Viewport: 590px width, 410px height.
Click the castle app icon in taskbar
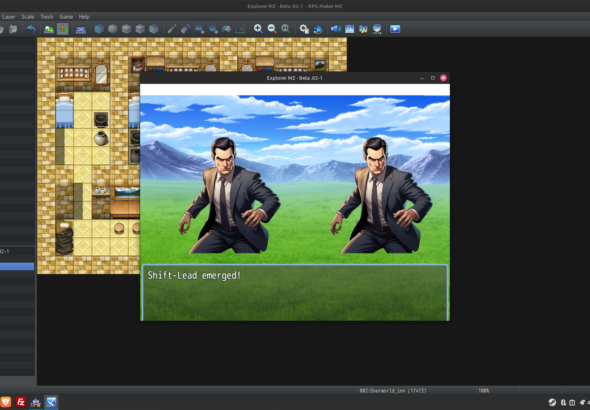point(36,402)
